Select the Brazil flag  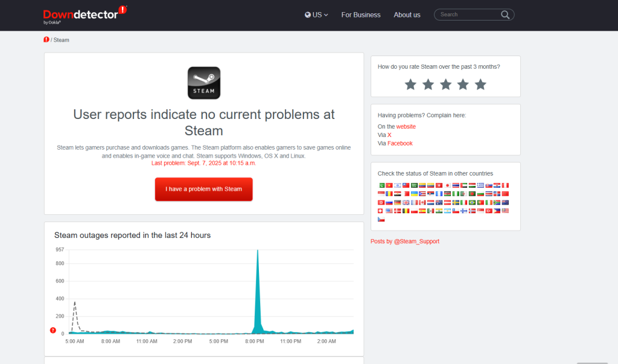[x=472, y=202]
